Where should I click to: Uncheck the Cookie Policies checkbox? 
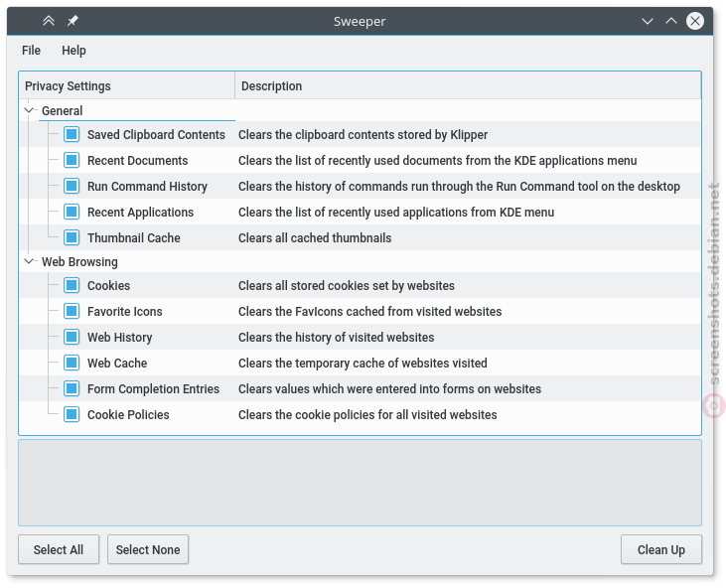pos(72,414)
